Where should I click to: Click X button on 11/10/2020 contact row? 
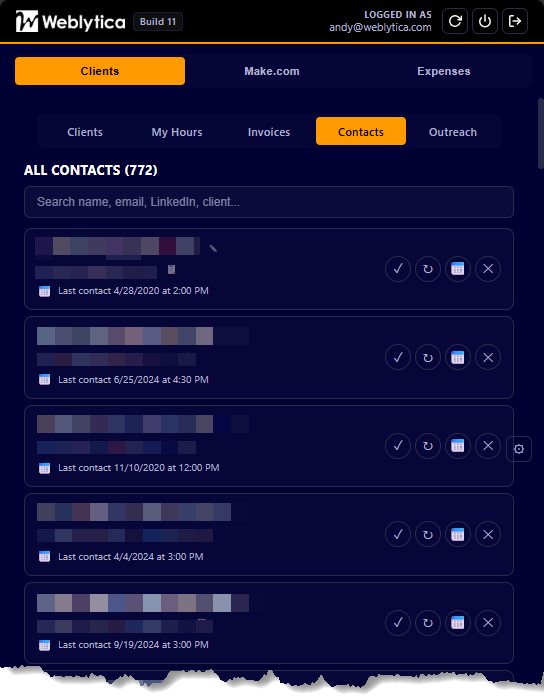coord(488,446)
